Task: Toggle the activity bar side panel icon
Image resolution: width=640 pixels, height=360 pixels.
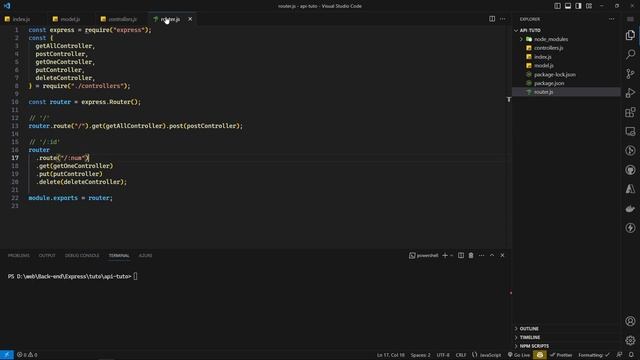Action: (630, 19)
